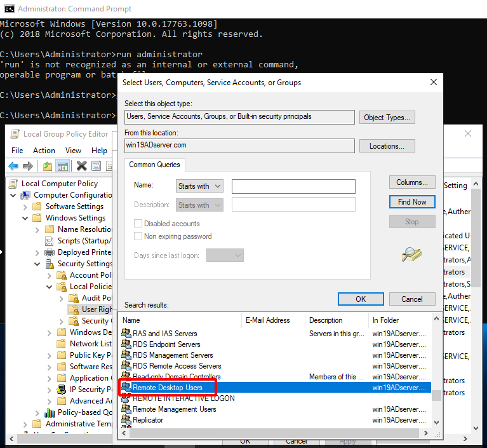Click the RDS Endpoint Servers group icon
This screenshot has width=487, height=448.
(x=126, y=344)
